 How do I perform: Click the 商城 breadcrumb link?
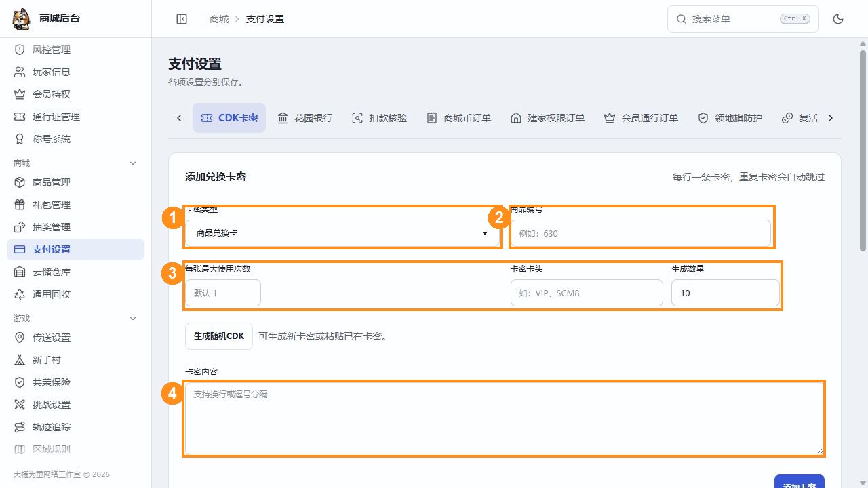tap(219, 19)
